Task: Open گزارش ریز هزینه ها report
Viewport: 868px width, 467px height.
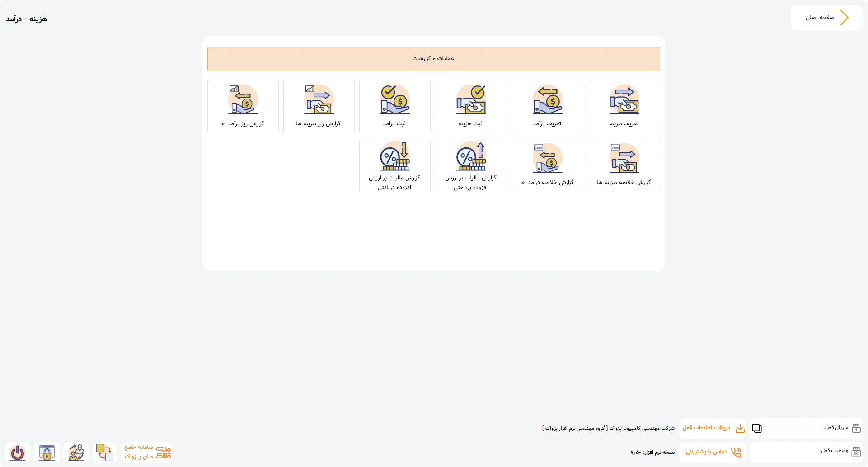Action: [x=319, y=107]
